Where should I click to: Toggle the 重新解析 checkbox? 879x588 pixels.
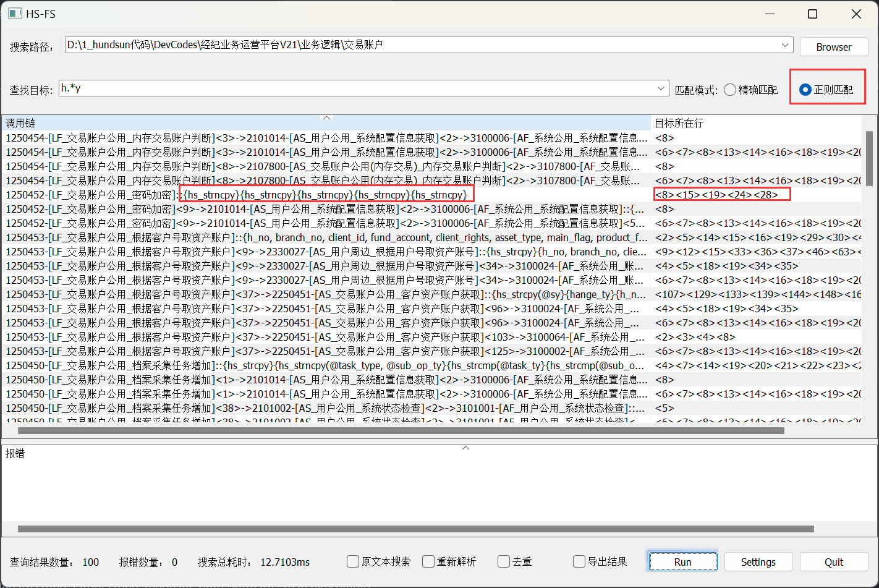pos(428,561)
